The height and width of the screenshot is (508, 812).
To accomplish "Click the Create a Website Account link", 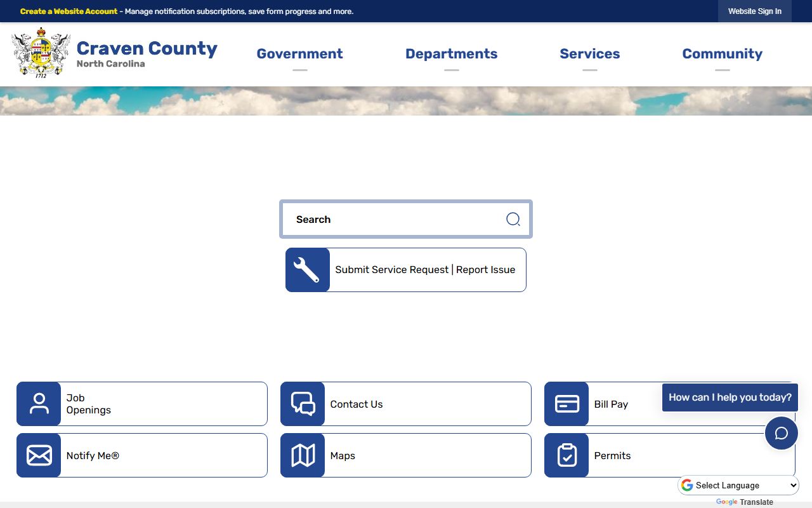I will 69,11.
